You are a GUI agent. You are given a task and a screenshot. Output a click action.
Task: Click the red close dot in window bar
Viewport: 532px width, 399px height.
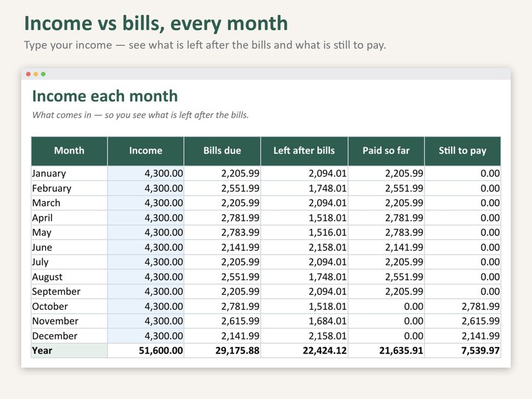point(28,74)
